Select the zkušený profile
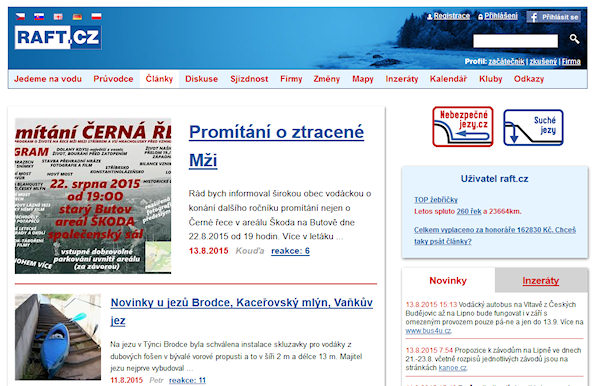600x386 pixels. point(543,62)
